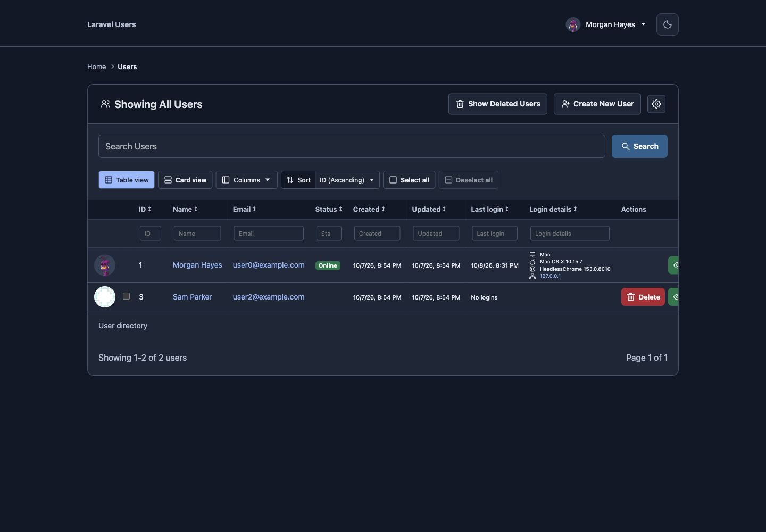766x532 pixels.
Task: Focus the Last login filter field
Action: point(495,233)
